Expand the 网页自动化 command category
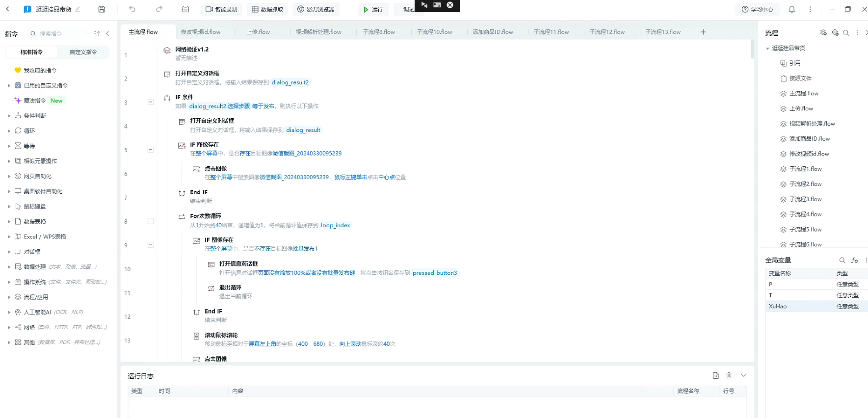868x418 pixels. point(37,176)
